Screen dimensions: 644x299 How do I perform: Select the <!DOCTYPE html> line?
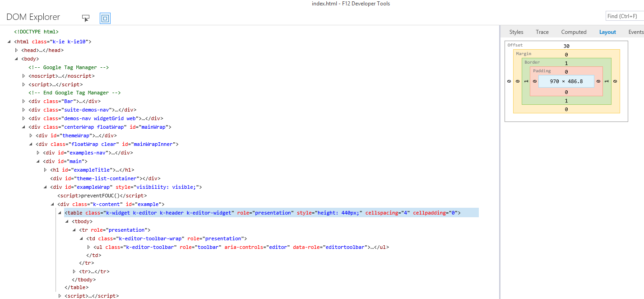[x=36, y=32]
